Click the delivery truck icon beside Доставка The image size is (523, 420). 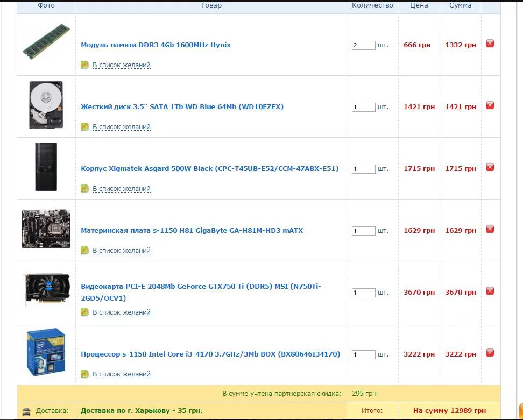click(x=26, y=411)
